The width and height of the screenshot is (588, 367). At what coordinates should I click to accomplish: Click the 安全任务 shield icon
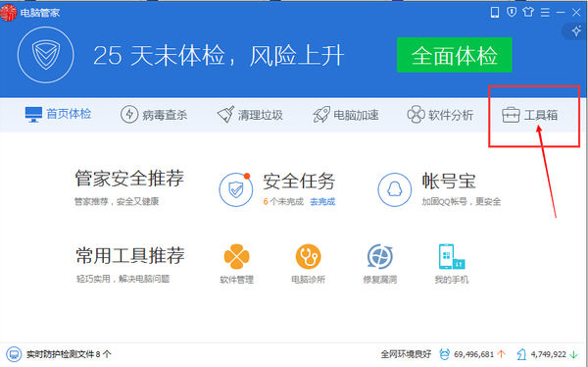tap(236, 189)
